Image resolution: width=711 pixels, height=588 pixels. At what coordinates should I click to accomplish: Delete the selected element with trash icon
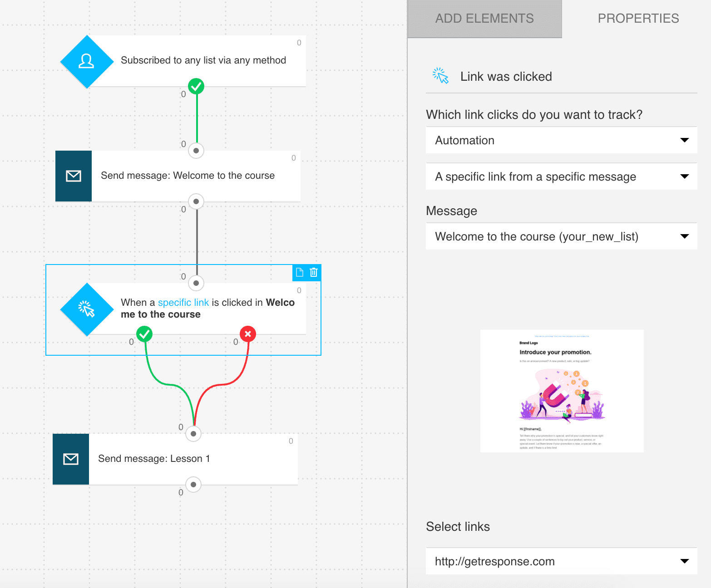pos(314,272)
